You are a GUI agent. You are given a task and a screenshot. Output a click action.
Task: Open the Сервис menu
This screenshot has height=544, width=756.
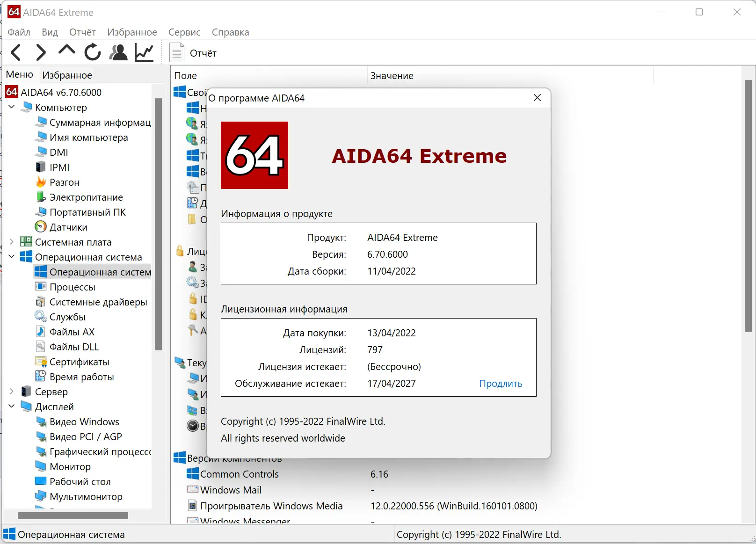point(184,32)
